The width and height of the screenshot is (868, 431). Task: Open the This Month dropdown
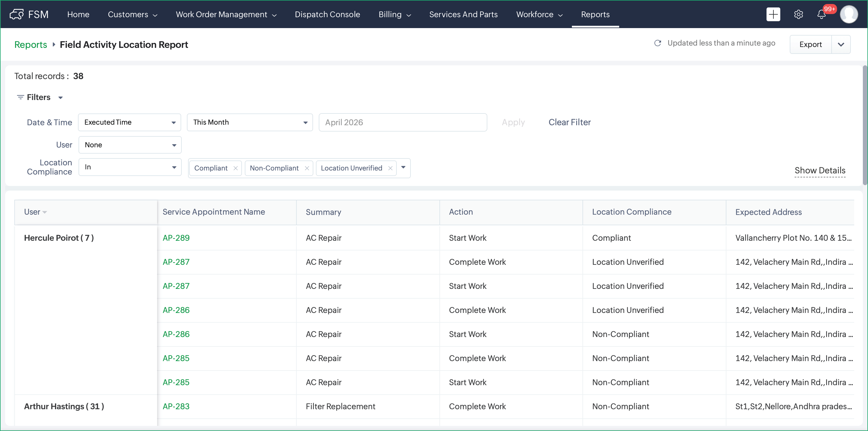(250, 122)
